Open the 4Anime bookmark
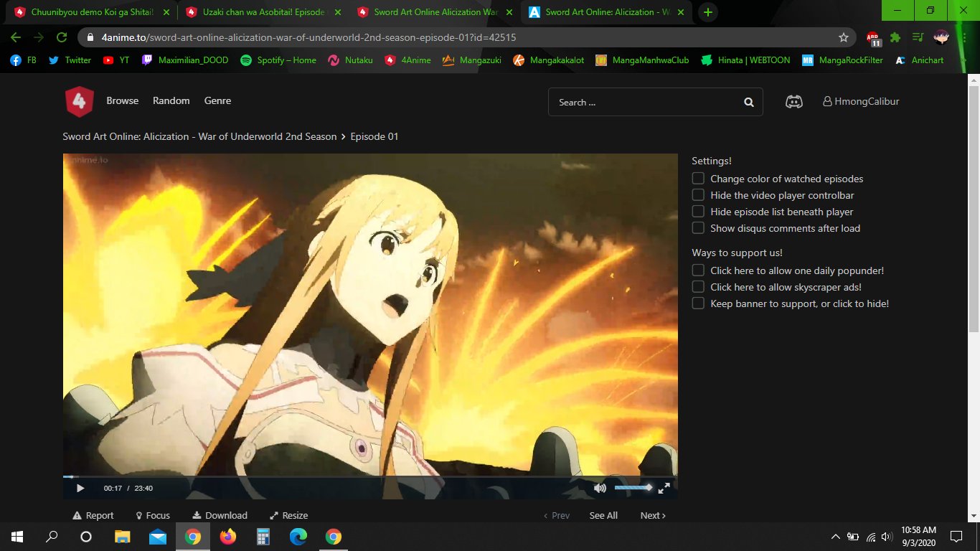The width and height of the screenshot is (980, 551). (x=407, y=60)
